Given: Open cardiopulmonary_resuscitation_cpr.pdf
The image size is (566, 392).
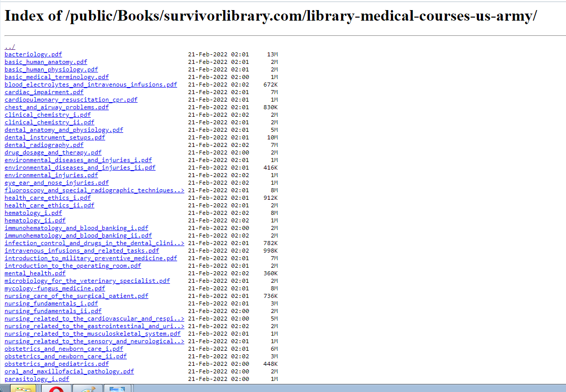Looking at the screenshot, I should click(71, 100).
